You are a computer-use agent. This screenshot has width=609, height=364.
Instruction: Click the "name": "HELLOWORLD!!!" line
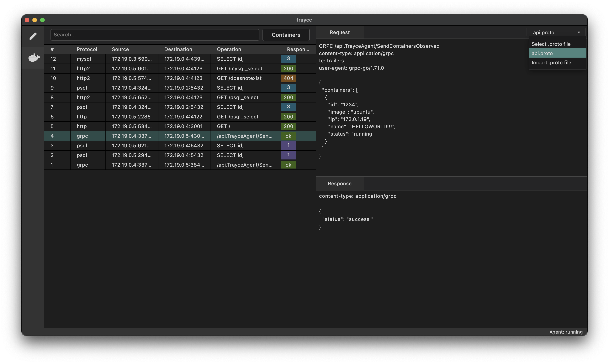[x=362, y=127]
